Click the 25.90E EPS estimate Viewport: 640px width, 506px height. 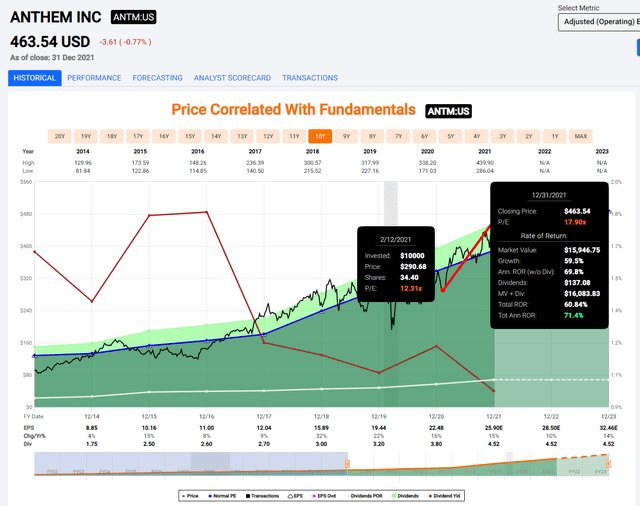(x=494, y=428)
